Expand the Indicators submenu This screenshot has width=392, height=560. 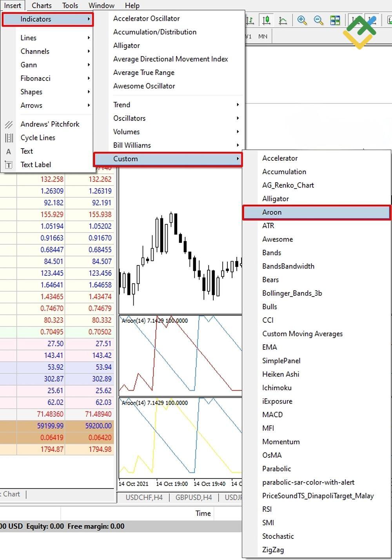[48, 19]
